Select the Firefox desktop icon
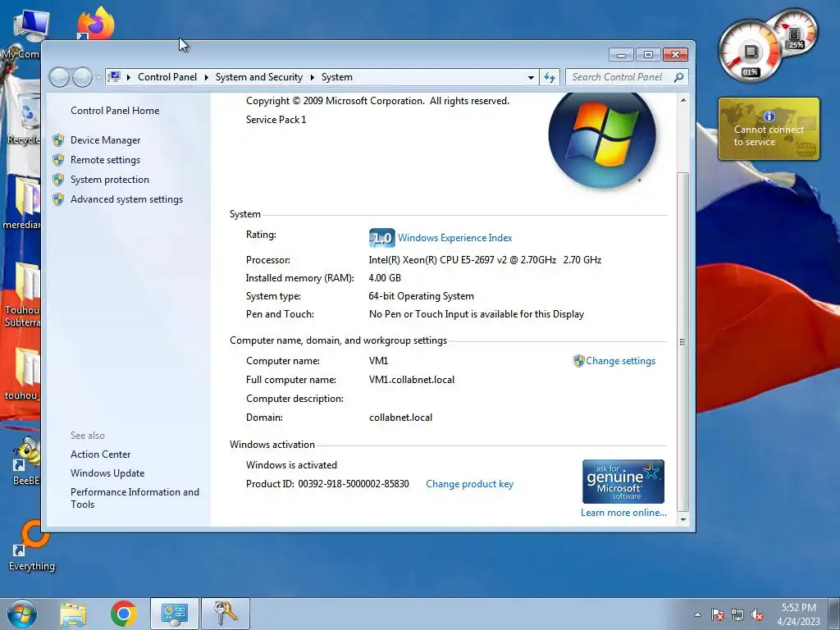Screen dimensions: 840x630 click(x=96, y=22)
